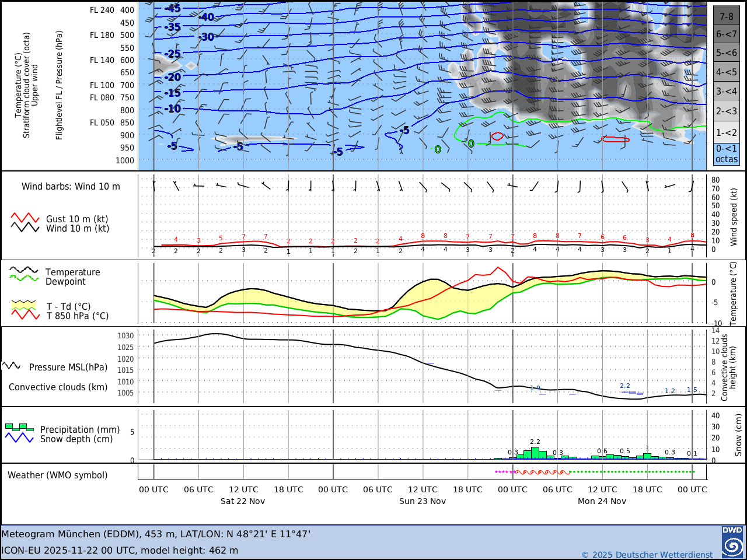This screenshot has width=747, height=560.
Task: Click the 1030 value on pressure axis
Action: (125, 336)
